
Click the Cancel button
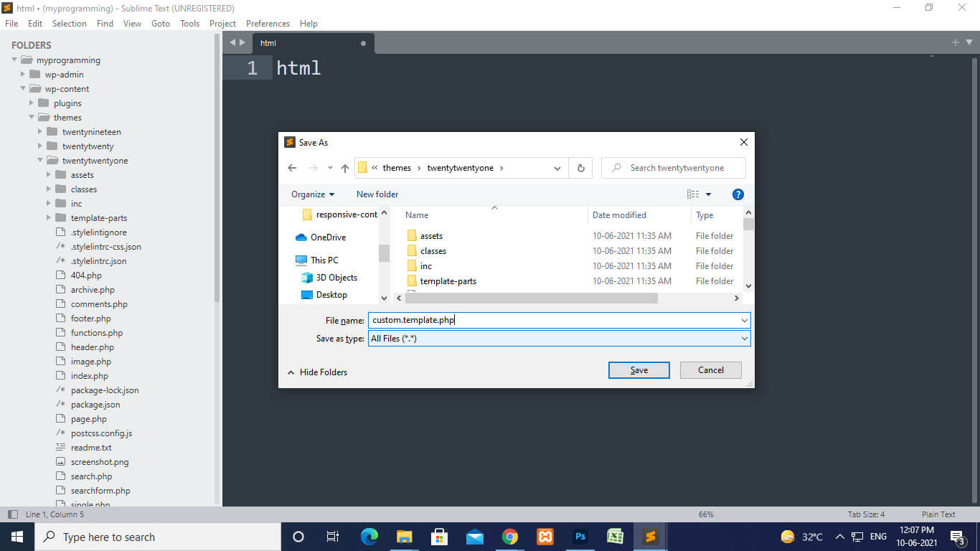tap(710, 370)
